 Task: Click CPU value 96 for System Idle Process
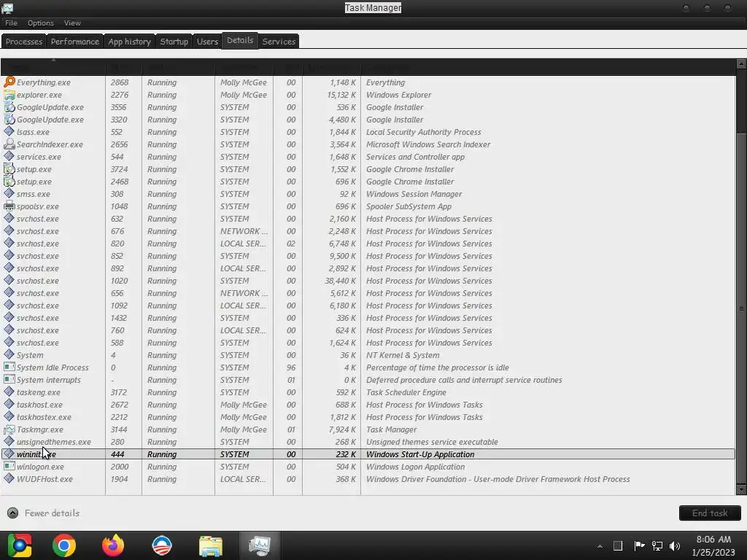[x=291, y=367]
